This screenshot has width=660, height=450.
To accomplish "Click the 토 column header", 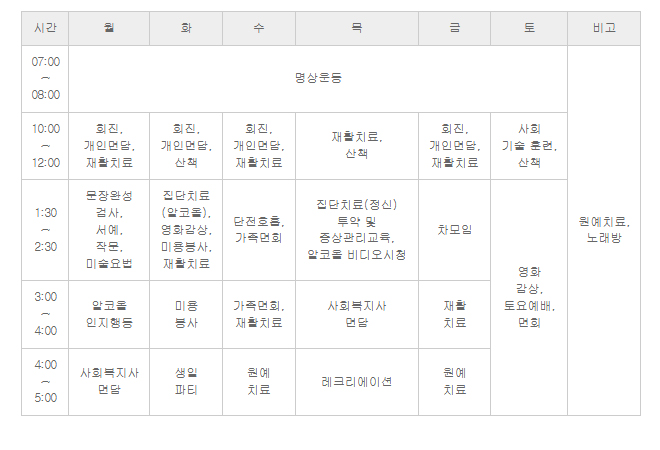I will click(529, 28).
